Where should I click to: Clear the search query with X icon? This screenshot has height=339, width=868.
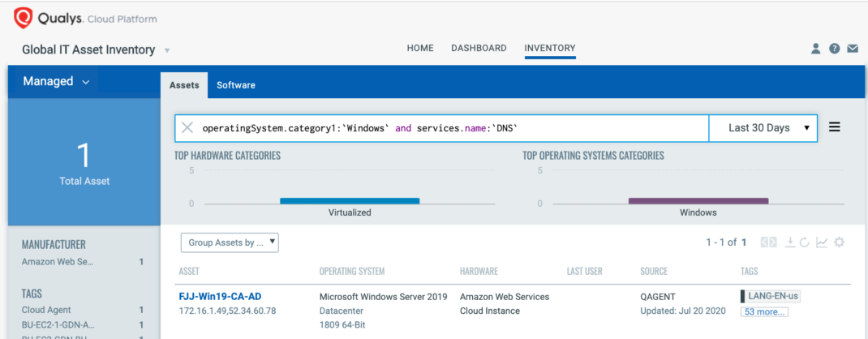point(187,128)
